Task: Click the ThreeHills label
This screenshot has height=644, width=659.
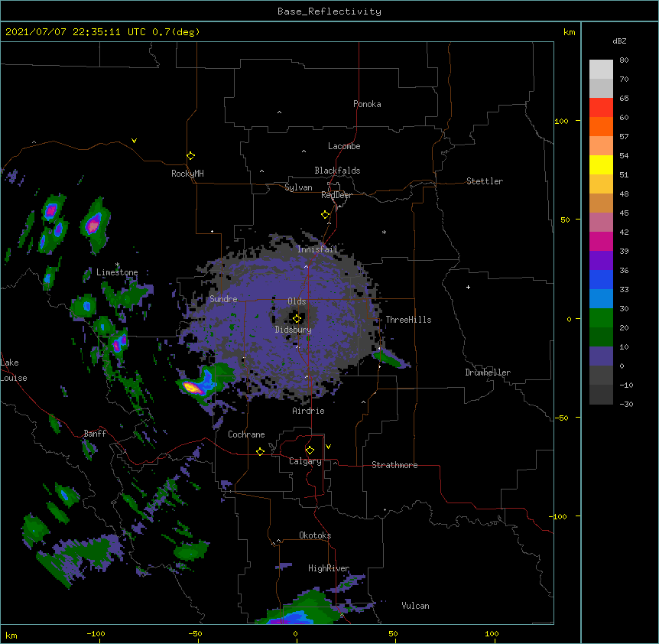Action: 408,320
